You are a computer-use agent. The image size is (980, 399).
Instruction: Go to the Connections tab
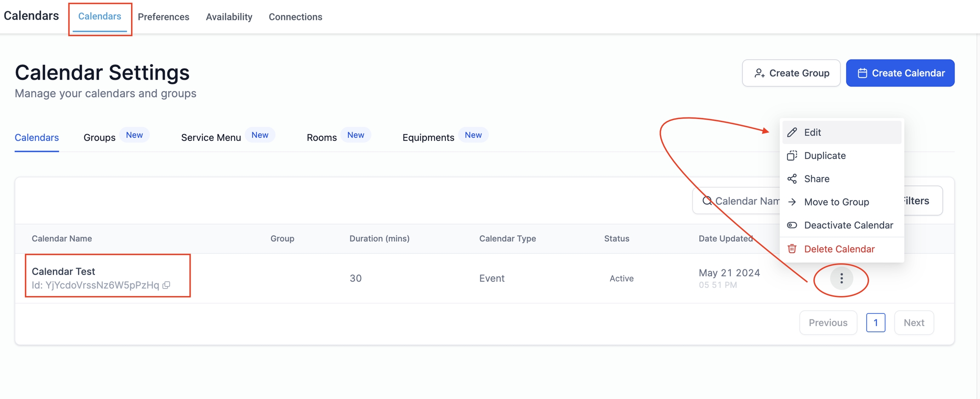pos(295,17)
